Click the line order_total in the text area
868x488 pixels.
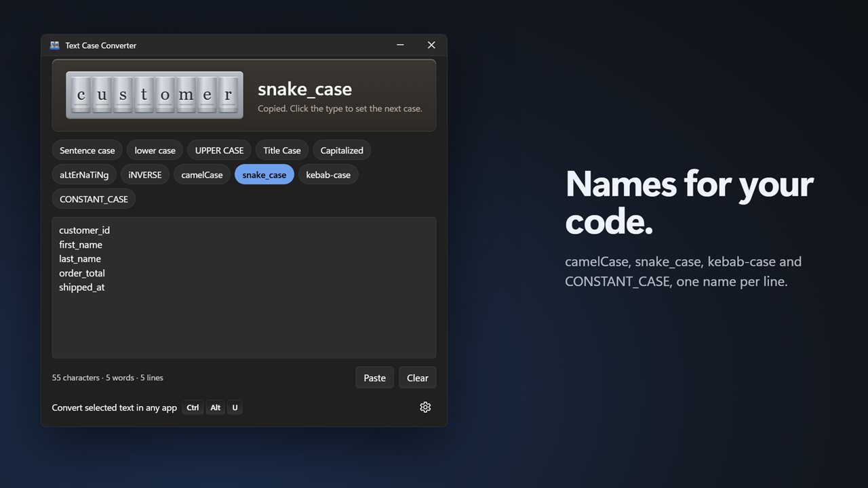[82, 273]
